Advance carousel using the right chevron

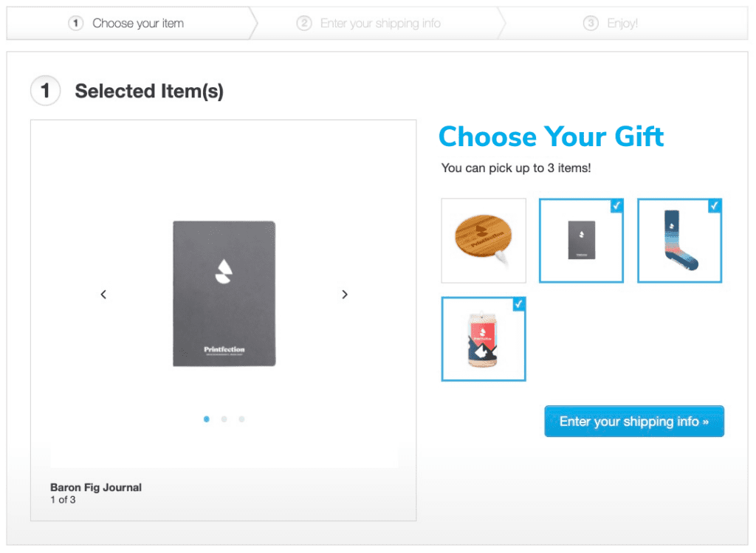(x=344, y=294)
